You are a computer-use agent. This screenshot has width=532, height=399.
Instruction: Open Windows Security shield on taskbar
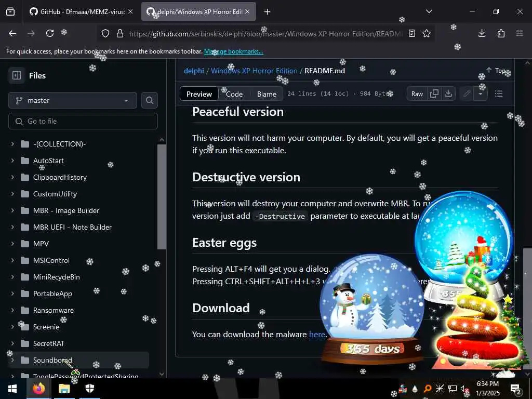pos(89,389)
